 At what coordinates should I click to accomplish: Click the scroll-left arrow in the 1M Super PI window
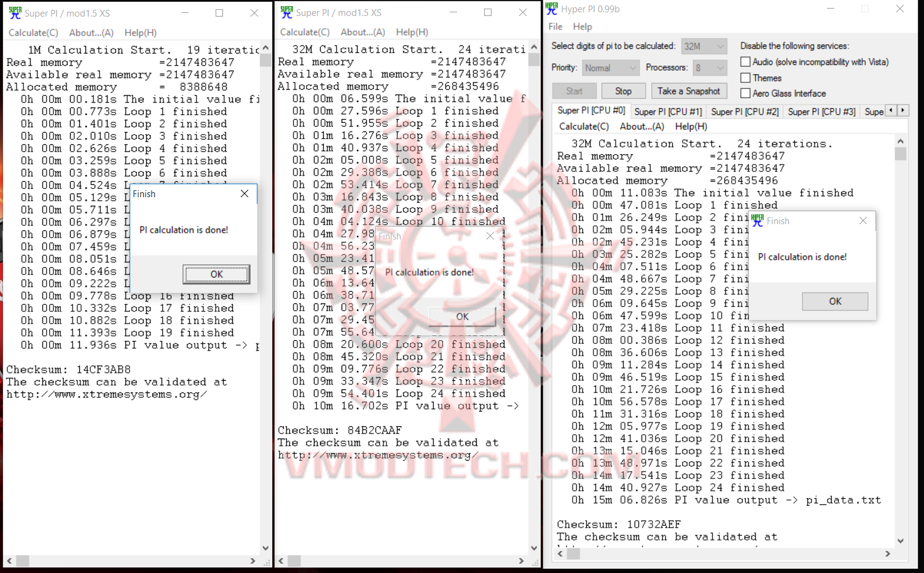point(9,561)
